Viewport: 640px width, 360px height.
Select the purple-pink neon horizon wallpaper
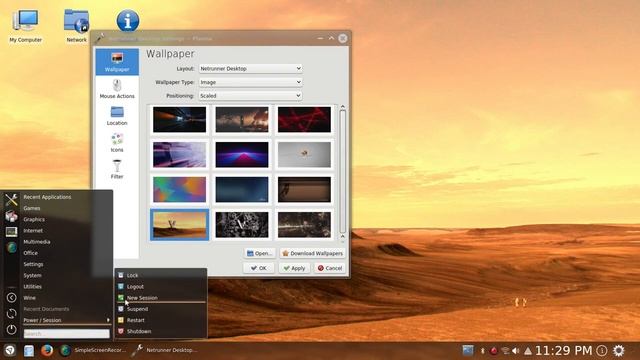point(242,155)
